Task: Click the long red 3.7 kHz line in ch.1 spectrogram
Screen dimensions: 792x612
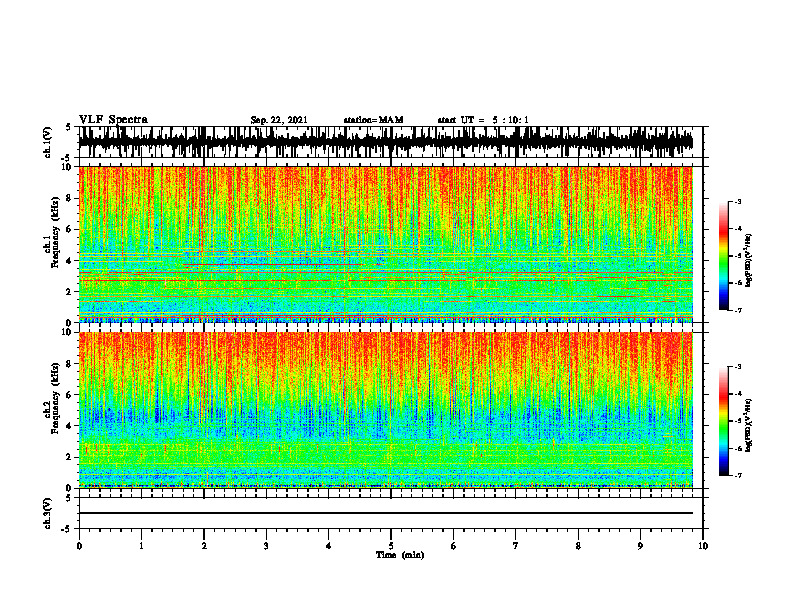Action: coord(273,265)
